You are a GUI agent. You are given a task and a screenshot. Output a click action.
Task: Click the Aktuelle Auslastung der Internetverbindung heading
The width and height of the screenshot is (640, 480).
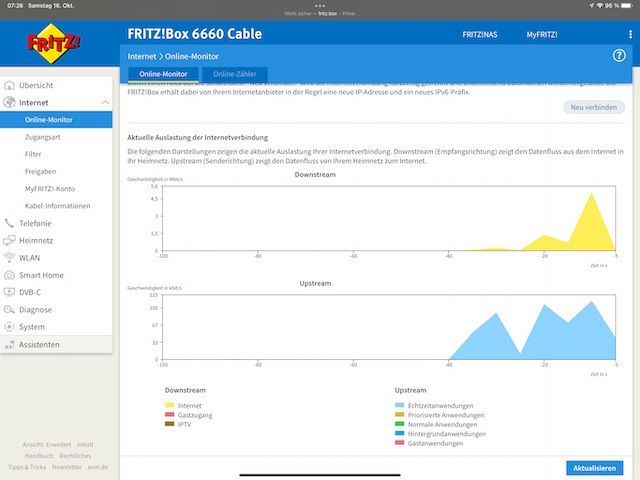198,138
